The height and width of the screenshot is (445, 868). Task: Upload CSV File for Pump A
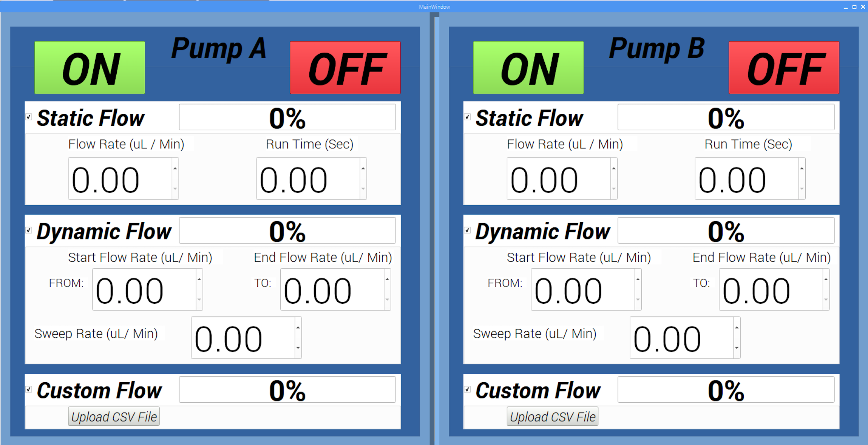[114, 416]
